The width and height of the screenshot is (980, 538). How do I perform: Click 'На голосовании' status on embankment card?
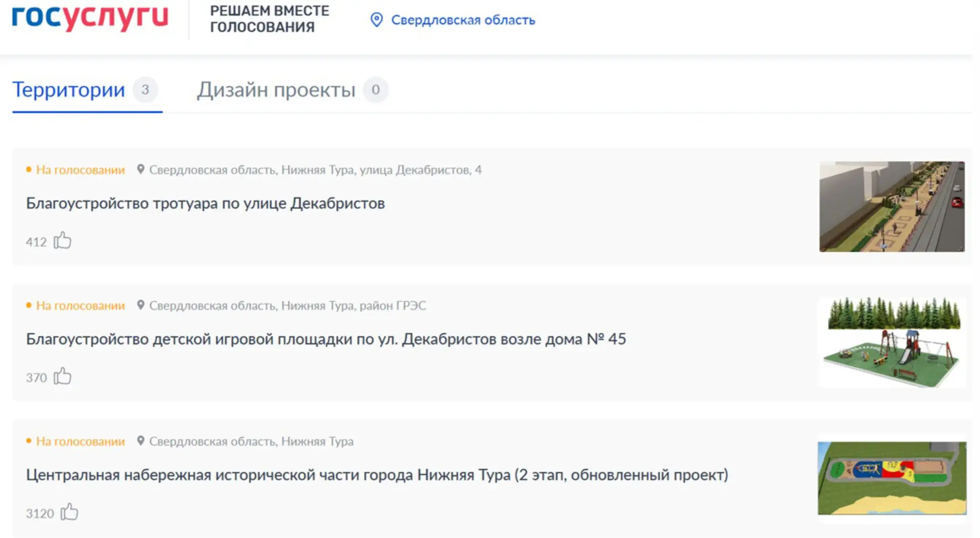(x=80, y=442)
